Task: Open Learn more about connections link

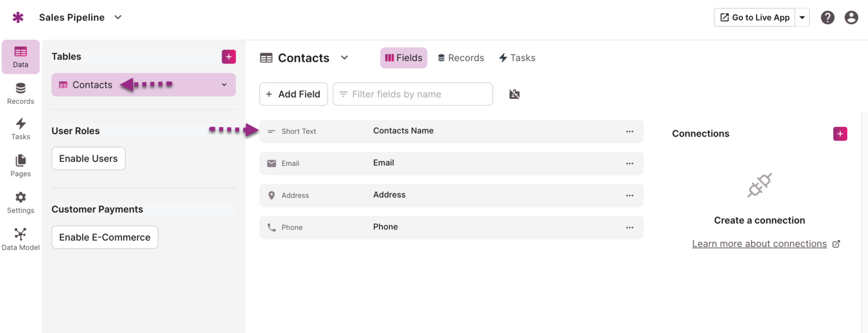Action: click(x=759, y=244)
